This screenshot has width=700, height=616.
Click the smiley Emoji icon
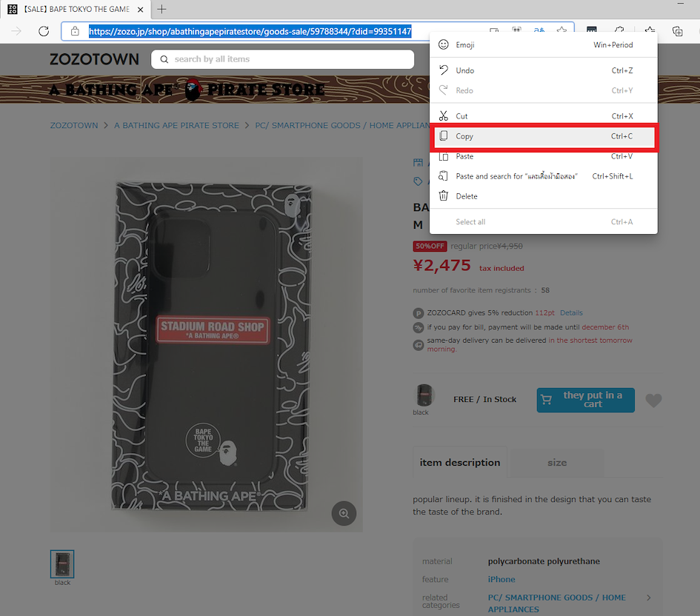(x=443, y=44)
